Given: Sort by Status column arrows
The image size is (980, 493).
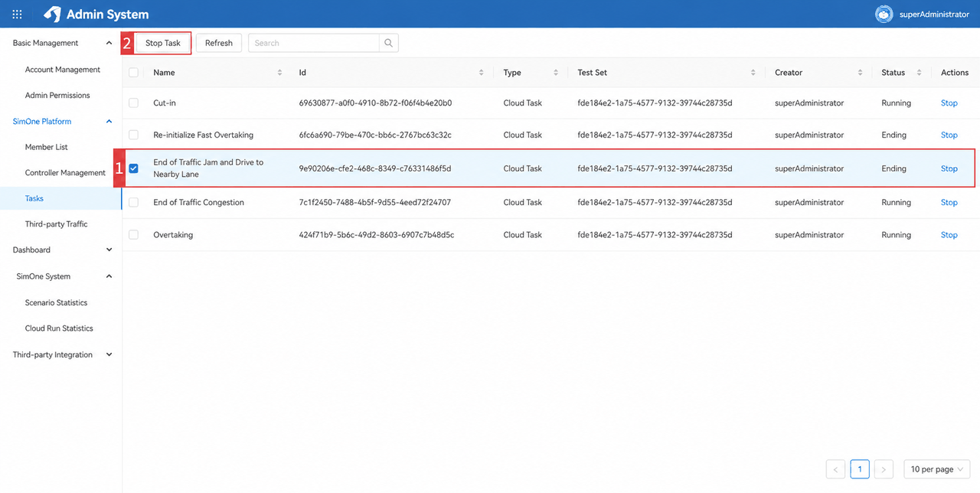Looking at the screenshot, I should pos(920,73).
